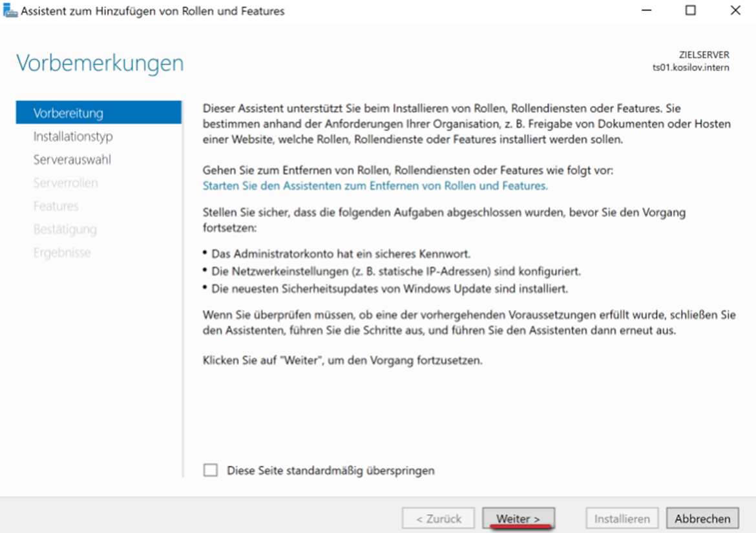This screenshot has height=533, width=756.
Task: Select the greyed-out Serverrollen step
Action: [x=65, y=183]
